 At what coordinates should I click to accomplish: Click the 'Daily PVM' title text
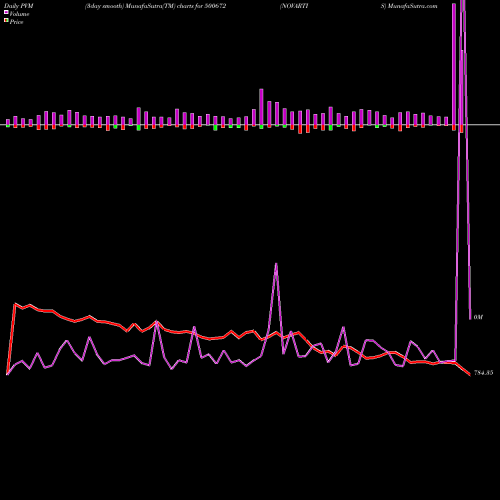(19, 6)
